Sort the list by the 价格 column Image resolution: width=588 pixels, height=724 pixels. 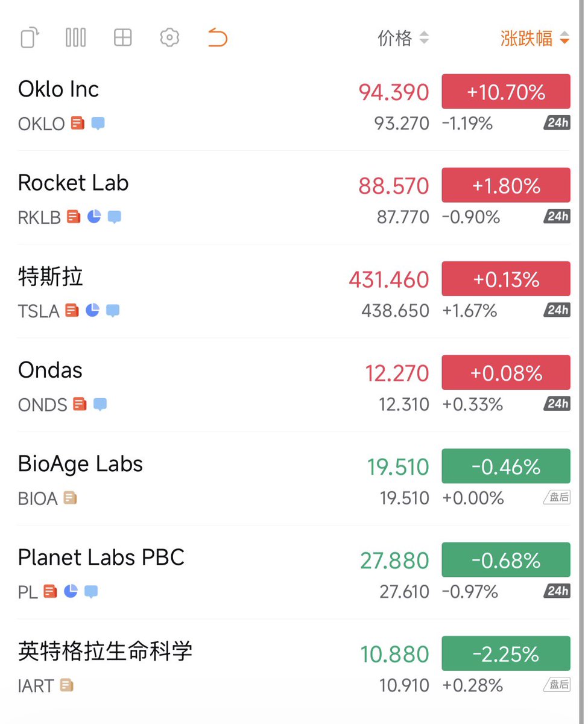click(x=403, y=38)
